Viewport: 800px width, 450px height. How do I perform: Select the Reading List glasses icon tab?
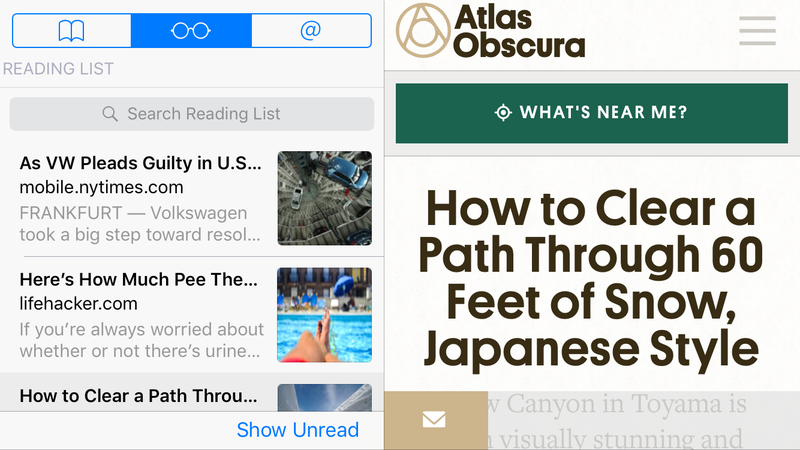click(x=191, y=31)
